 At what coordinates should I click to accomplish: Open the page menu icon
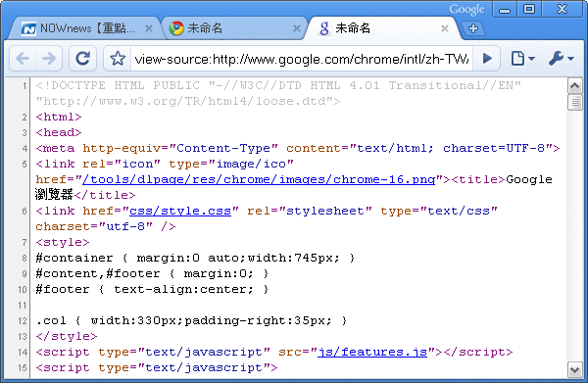coord(522,59)
